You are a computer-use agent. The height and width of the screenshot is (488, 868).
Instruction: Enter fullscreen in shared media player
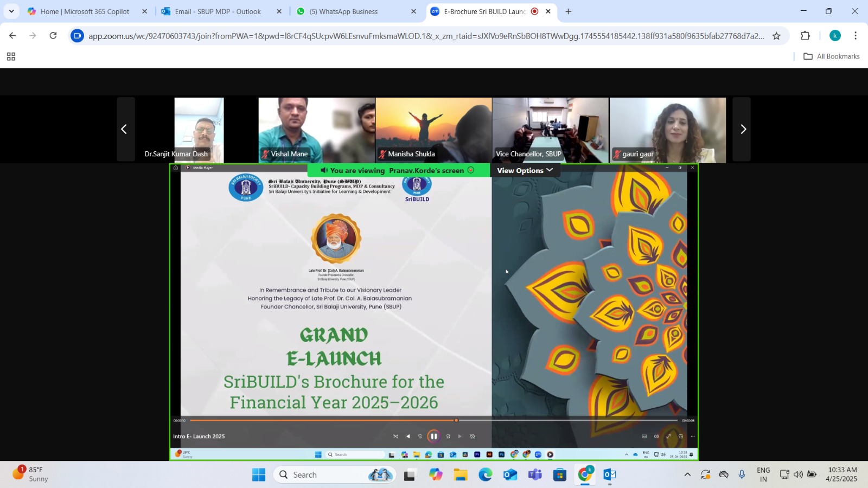668,436
